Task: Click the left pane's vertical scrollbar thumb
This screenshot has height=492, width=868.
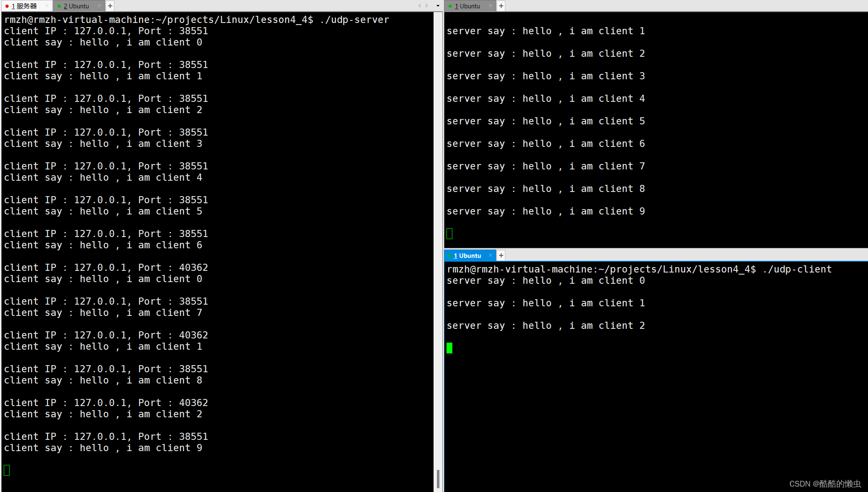Action: tap(438, 479)
